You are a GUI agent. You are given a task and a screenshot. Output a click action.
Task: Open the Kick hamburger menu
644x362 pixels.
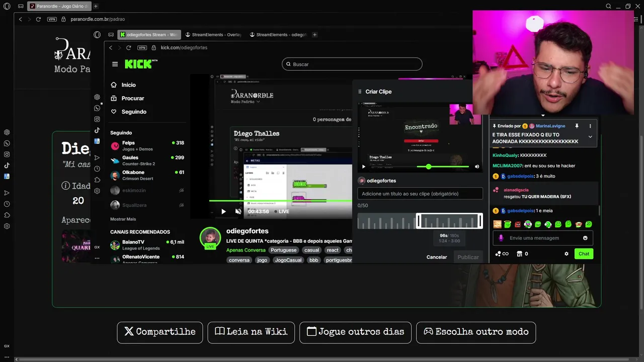[115, 64]
